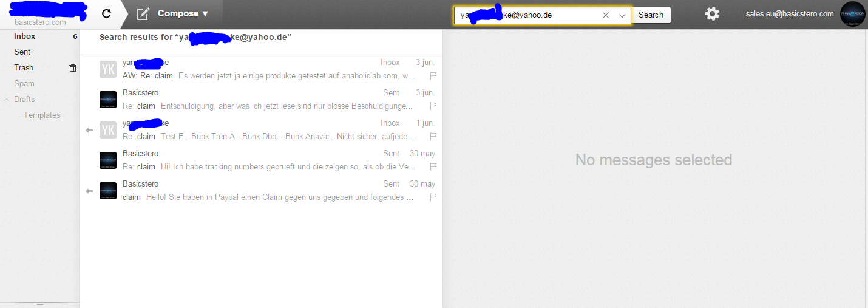Toggle flag on the last claim message
Screen dimensions: 868x308
point(433,197)
